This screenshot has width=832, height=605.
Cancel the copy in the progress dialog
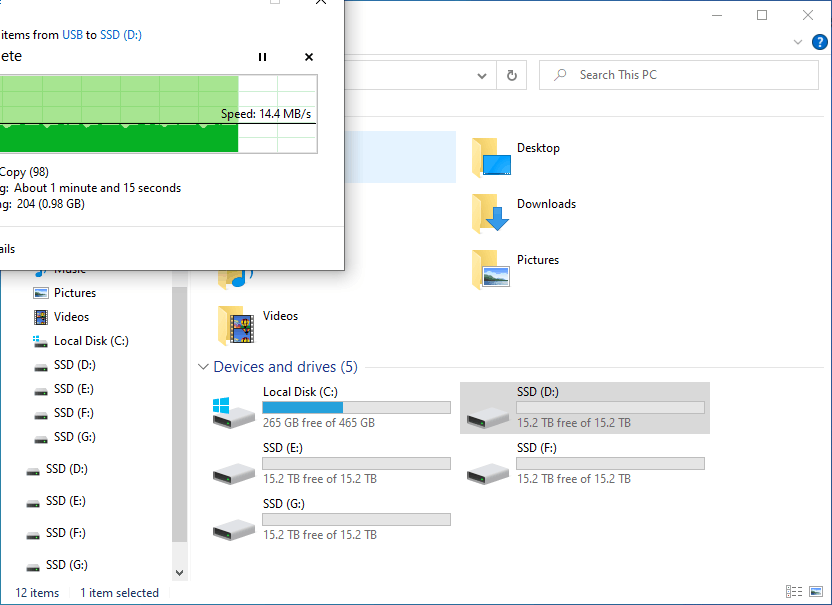(x=308, y=57)
